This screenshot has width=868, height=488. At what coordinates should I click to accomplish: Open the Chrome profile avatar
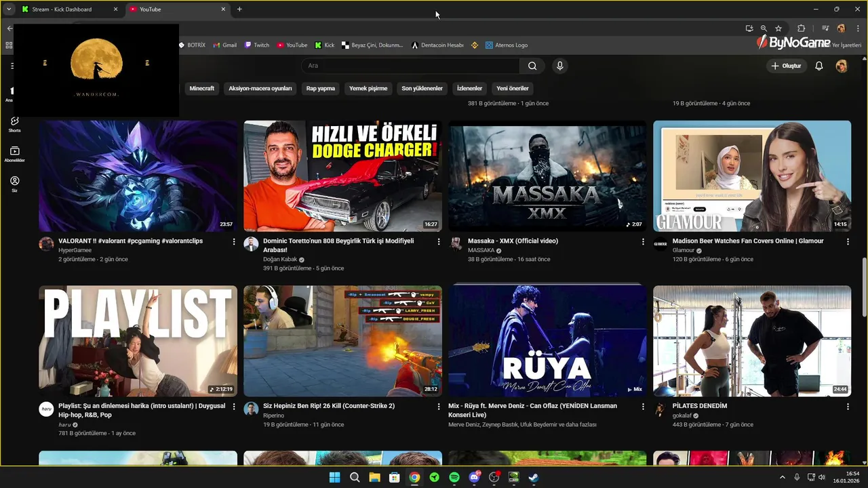point(842,28)
